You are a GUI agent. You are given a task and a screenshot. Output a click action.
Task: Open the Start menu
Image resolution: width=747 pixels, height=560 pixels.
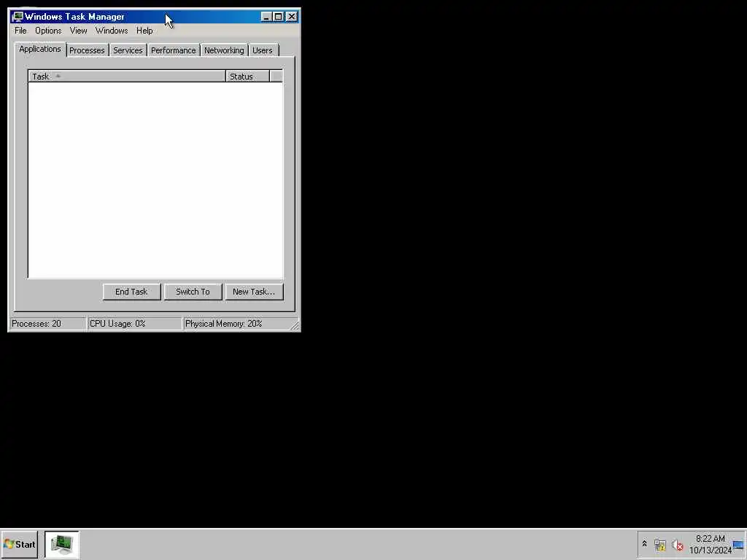[20, 544]
